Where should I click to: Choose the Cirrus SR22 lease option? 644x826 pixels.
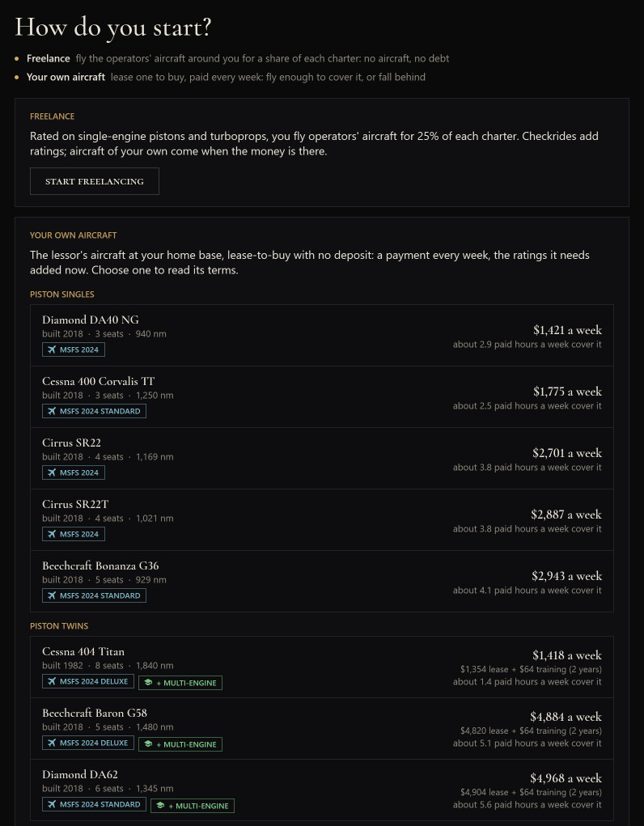322,458
